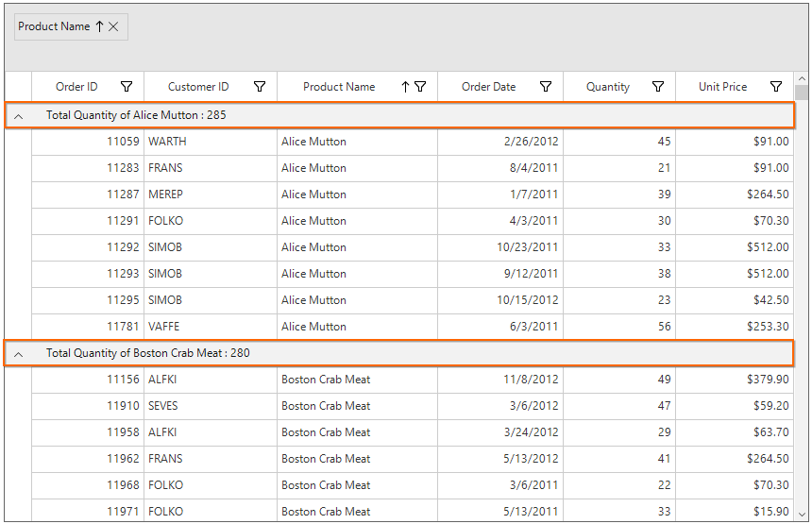812x524 pixels.
Task: Select Unit Price cell $63.70
Action: (735, 431)
